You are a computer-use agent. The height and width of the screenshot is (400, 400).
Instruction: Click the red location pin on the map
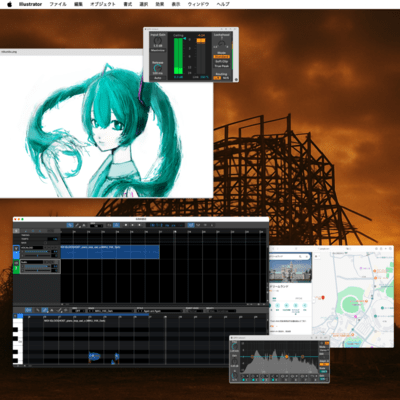[323, 297]
